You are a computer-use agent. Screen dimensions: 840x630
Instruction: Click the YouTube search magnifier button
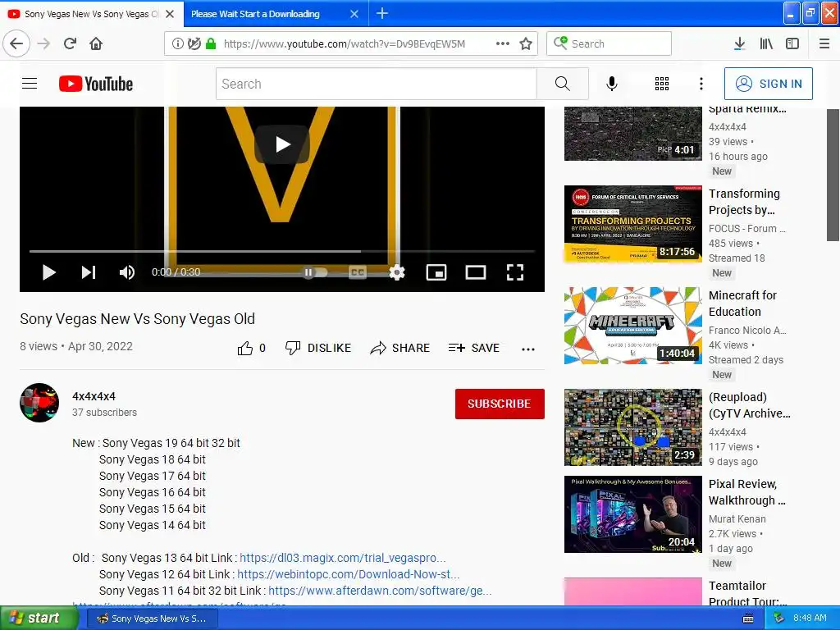click(x=563, y=84)
